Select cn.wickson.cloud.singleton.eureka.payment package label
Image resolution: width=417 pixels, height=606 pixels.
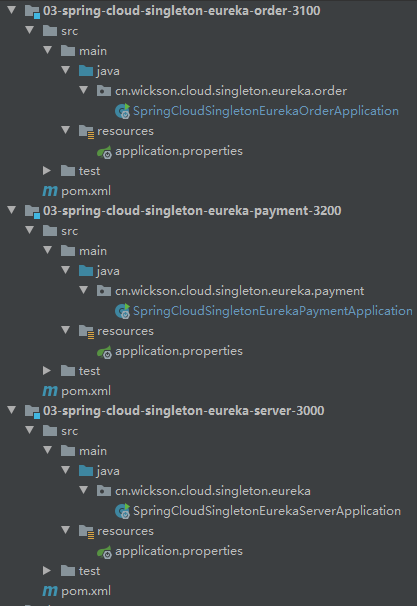pos(240,291)
